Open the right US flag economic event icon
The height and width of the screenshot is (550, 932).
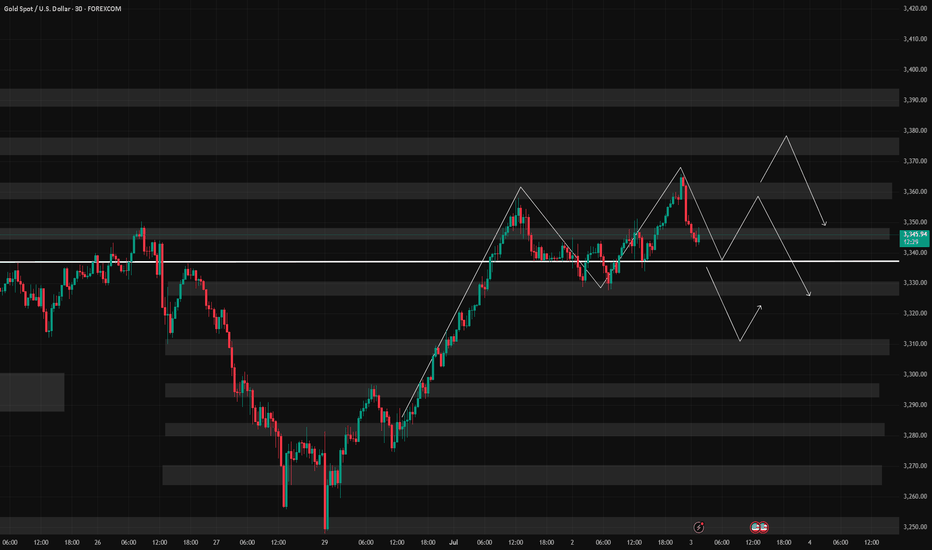[764, 527]
